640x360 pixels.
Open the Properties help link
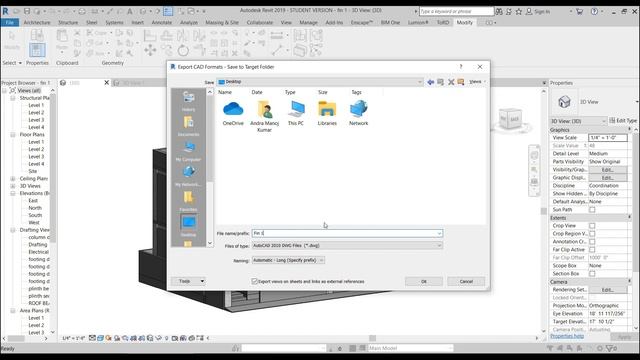567,336
